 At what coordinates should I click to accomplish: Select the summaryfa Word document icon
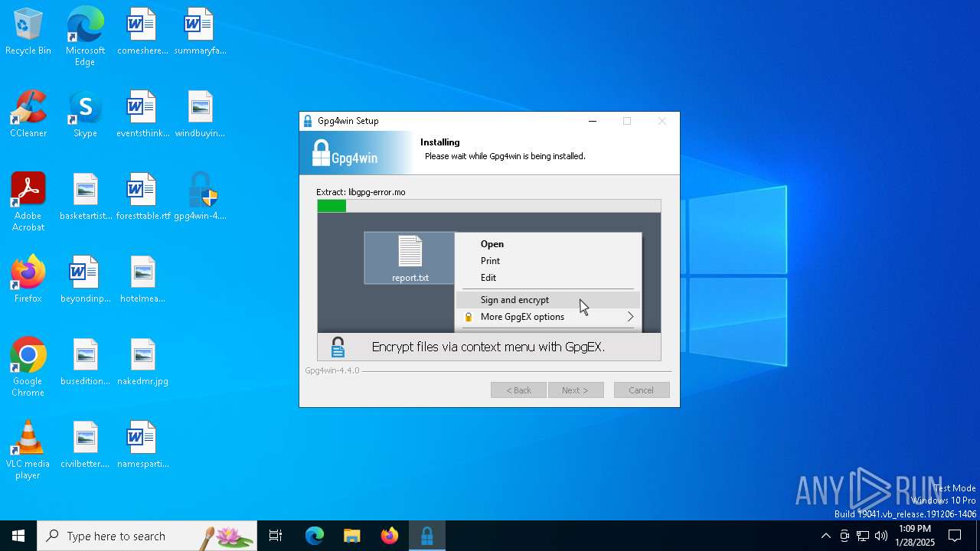tap(200, 32)
